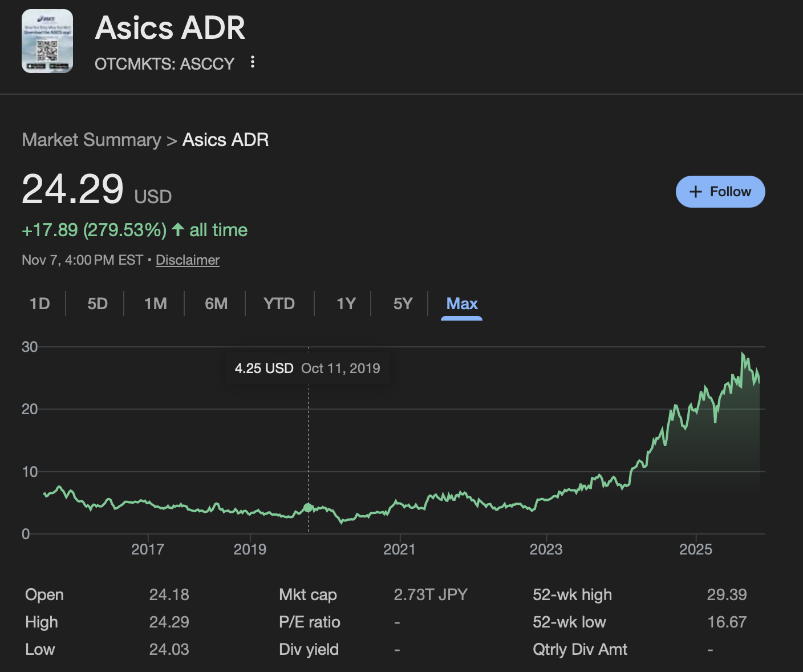Click the plus icon on Follow button
Image resolution: width=803 pixels, height=672 pixels.
tap(695, 192)
